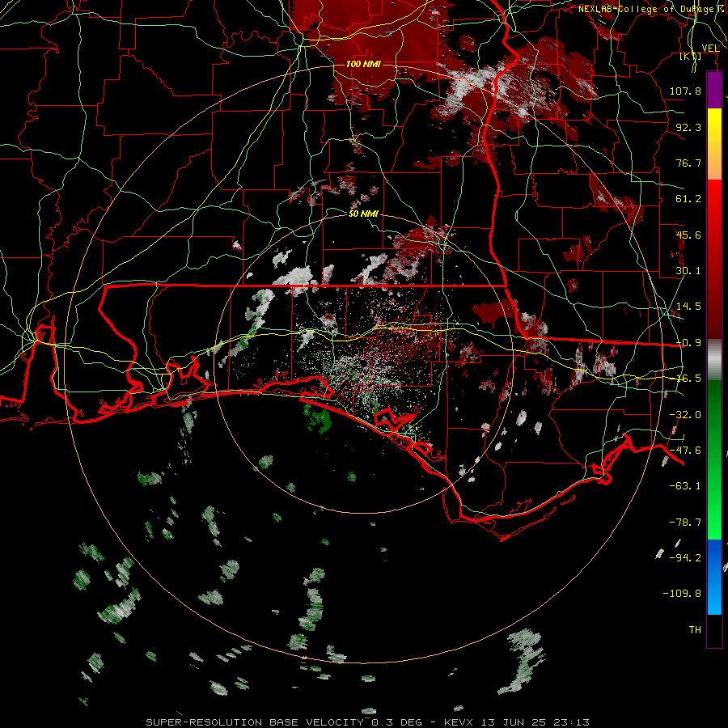Screen dimensions: 728x728
Task: Select the gray segment of the color bar
Action: (714, 360)
